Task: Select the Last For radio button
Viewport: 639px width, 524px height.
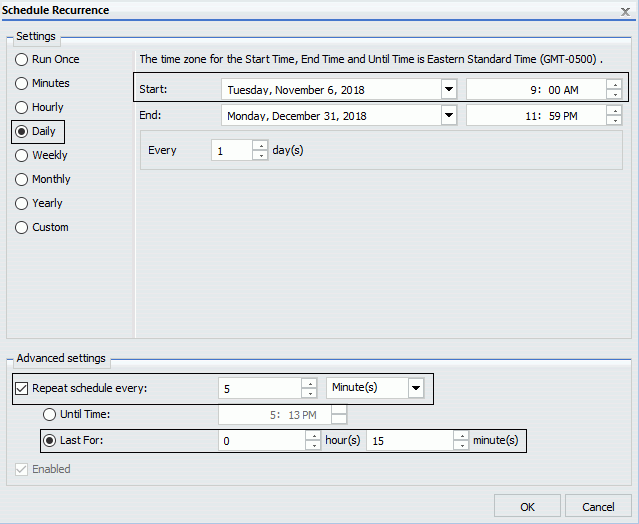Action: (49, 440)
